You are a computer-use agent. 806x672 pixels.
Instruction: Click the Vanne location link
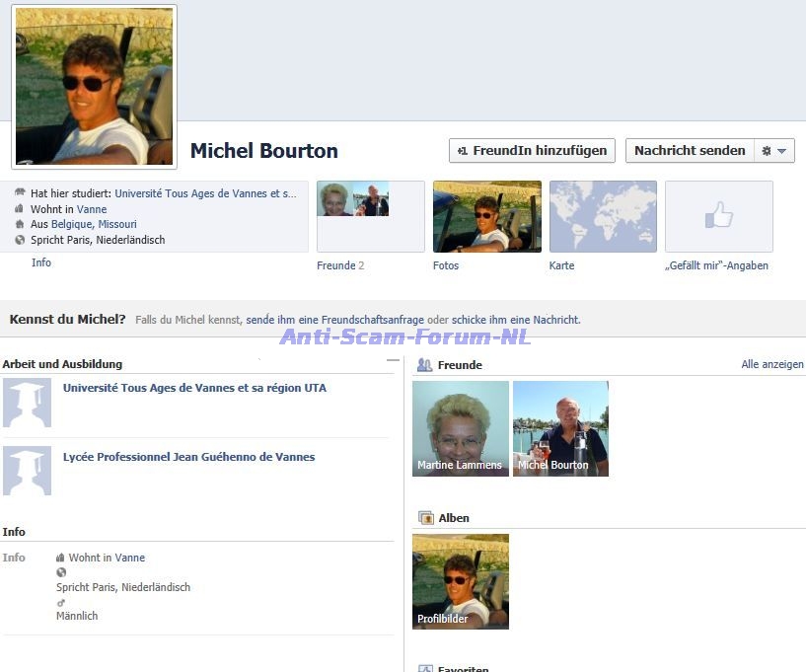92,209
